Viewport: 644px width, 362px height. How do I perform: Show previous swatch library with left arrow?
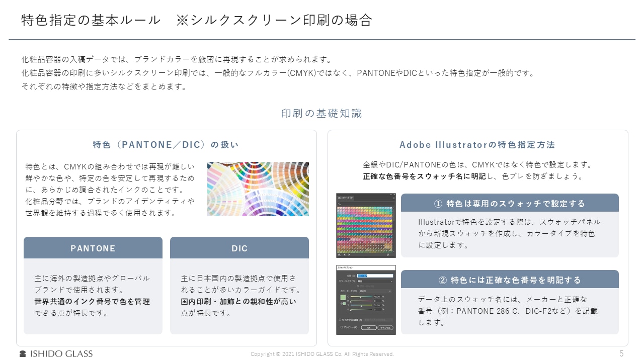coord(345,255)
